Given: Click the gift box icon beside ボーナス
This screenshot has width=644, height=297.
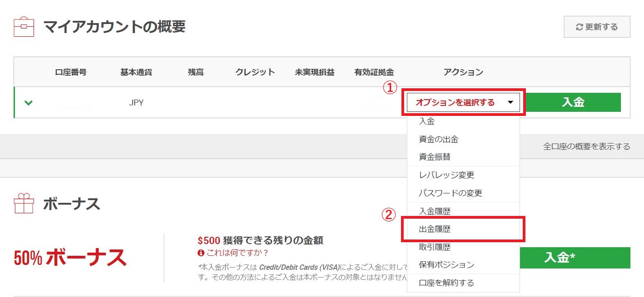Looking at the screenshot, I should pyautogui.click(x=24, y=204).
